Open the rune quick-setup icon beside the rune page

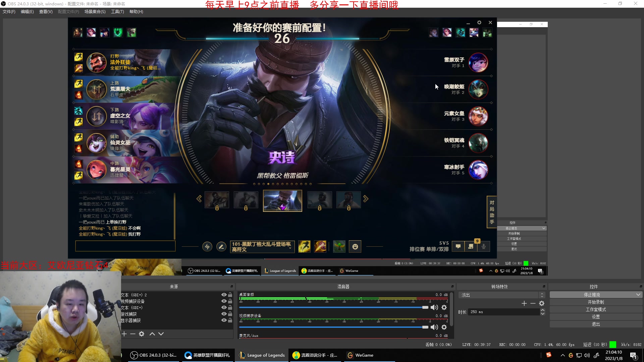click(x=207, y=247)
